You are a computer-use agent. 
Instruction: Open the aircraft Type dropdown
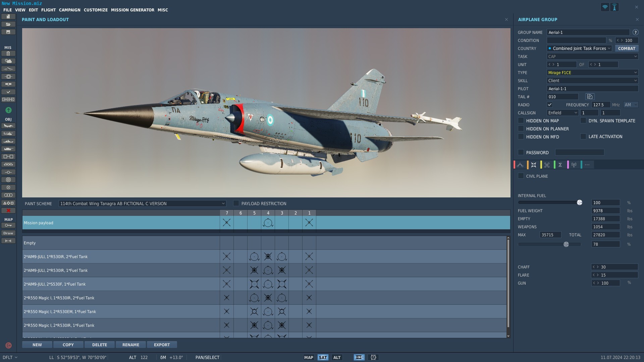pos(592,72)
